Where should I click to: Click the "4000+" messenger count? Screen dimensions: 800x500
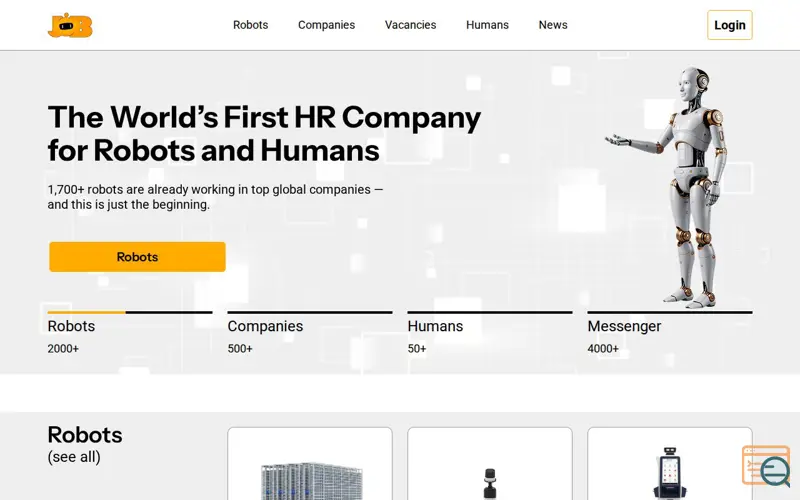603,349
